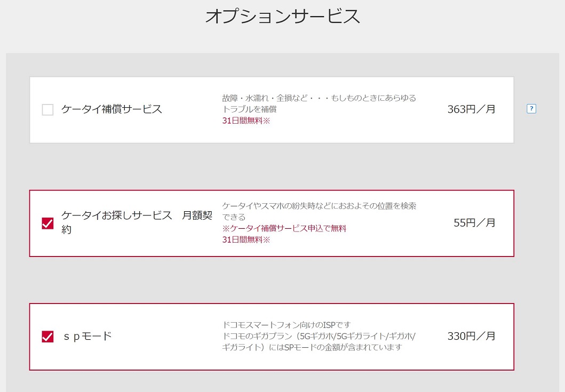565x392 pixels.
Task: Click the 330円/月 price
Action: [471, 336]
